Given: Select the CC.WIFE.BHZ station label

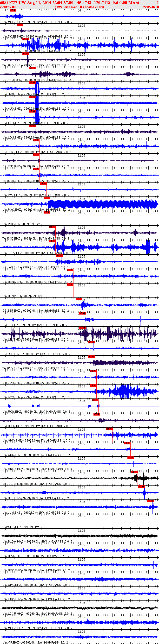Looking at the screenshot, I should click(21, 527).
